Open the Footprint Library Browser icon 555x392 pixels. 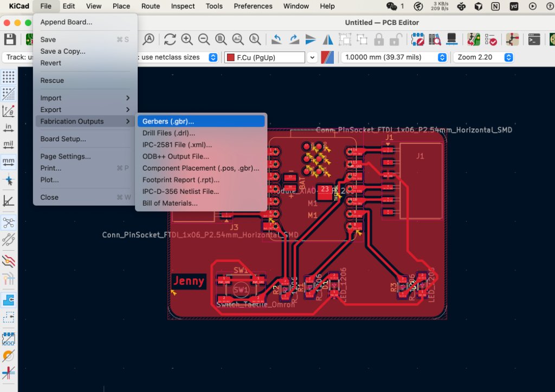pos(434,39)
